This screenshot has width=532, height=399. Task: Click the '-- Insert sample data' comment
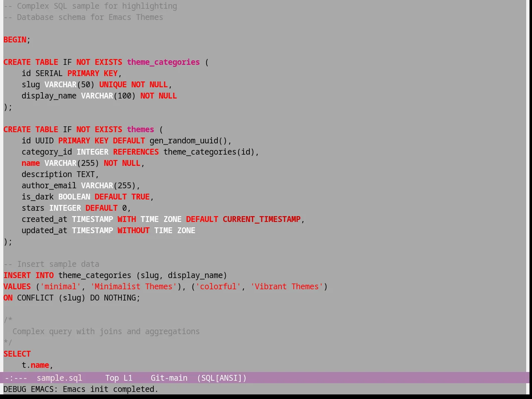[x=52, y=264]
